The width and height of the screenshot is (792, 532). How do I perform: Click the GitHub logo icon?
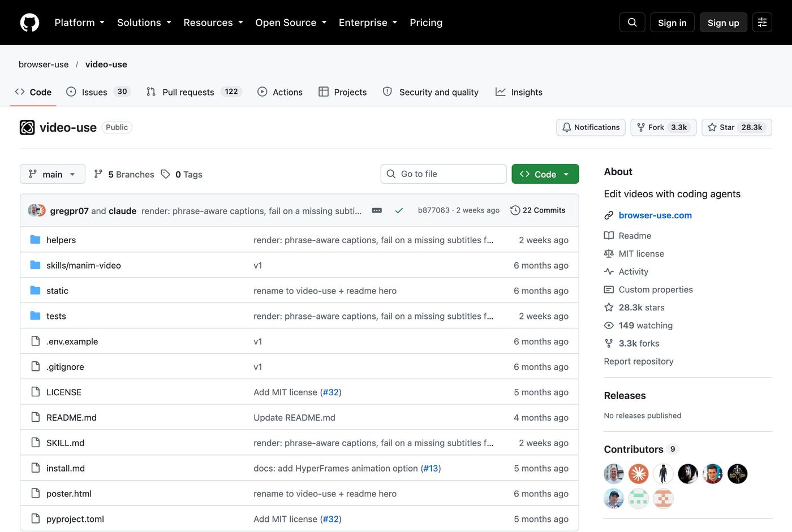29,23
